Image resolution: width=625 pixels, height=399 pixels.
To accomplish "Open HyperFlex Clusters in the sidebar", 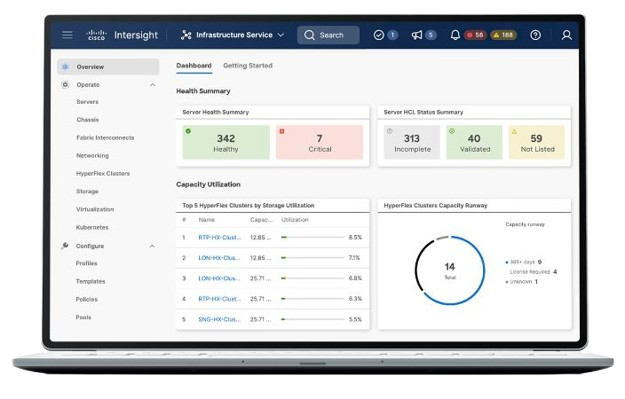I will (x=103, y=173).
